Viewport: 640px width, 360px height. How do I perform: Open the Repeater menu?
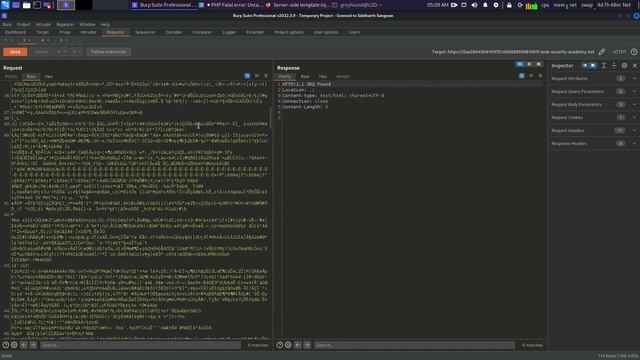tap(65, 24)
